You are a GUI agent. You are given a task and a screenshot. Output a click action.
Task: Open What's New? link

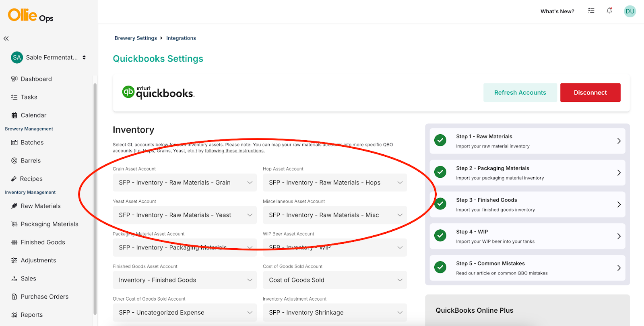click(x=557, y=11)
